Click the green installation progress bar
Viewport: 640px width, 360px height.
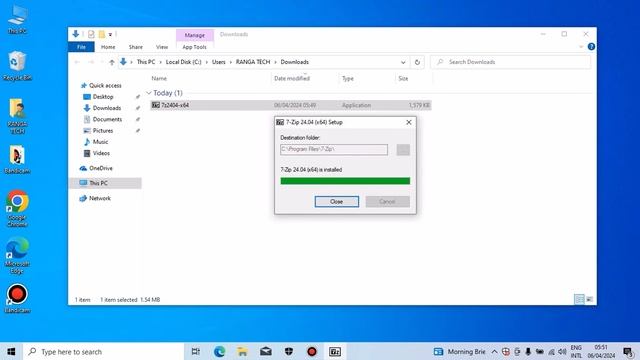[345, 181]
